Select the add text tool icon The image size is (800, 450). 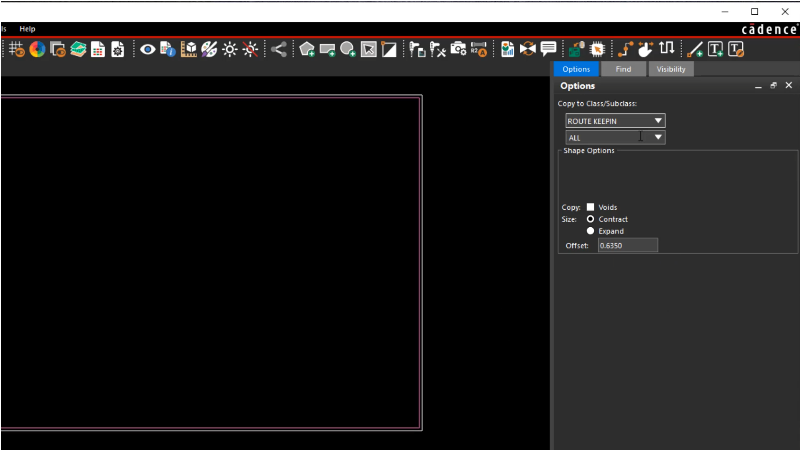click(x=715, y=49)
